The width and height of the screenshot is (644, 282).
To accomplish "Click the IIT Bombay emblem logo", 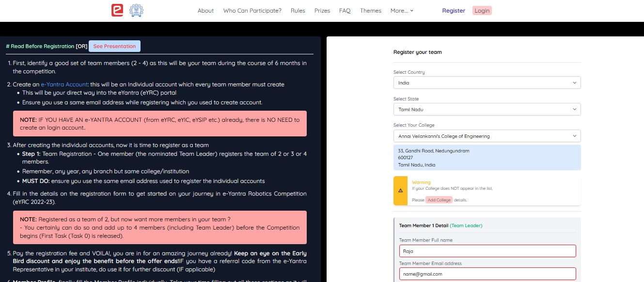I will coord(136,11).
